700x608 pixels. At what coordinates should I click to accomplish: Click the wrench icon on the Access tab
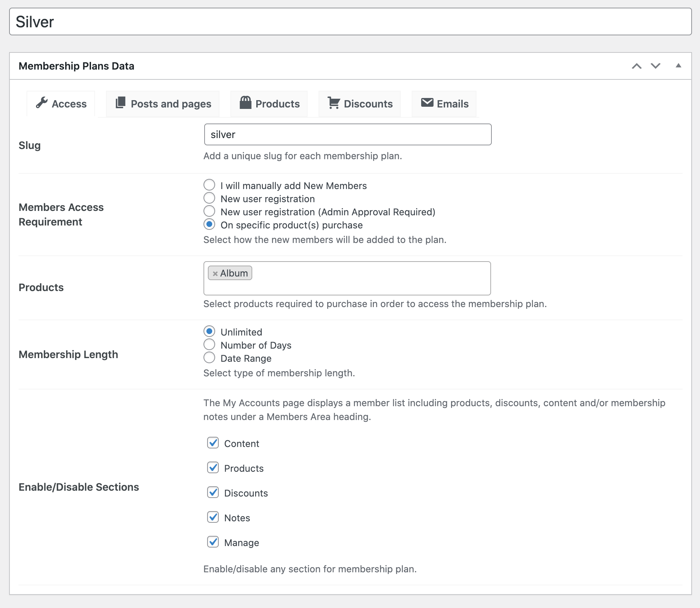tap(42, 103)
